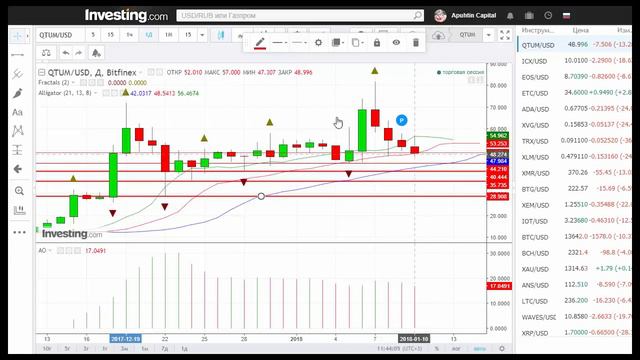Undo the last chart action

point(65,53)
